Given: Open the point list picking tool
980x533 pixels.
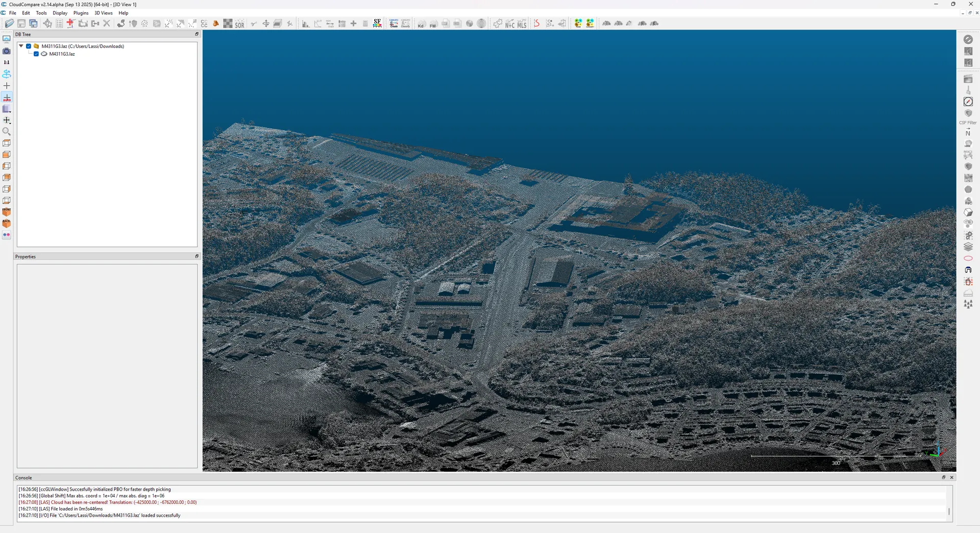Looking at the screenshot, I should coord(59,23).
